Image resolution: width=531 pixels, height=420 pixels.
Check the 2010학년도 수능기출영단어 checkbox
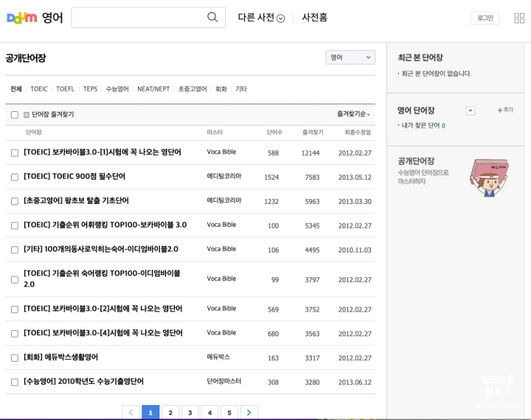[x=14, y=382]
